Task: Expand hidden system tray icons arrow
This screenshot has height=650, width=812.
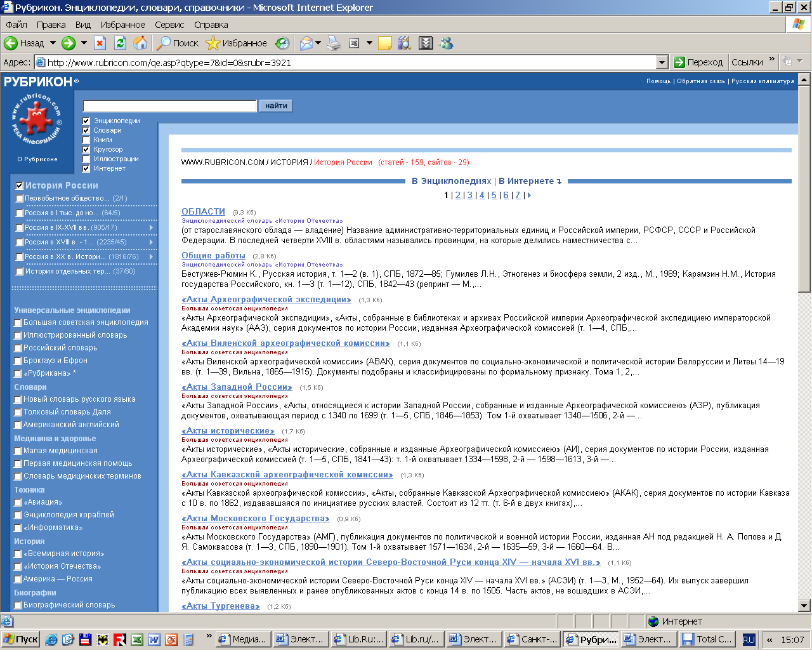Action: coord(769,639)
